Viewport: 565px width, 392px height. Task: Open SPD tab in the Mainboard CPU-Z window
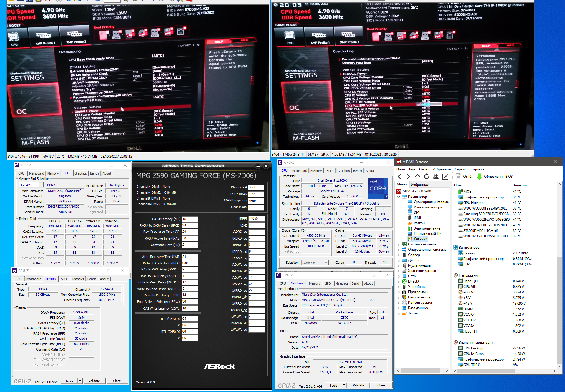(x=328, y=283)
